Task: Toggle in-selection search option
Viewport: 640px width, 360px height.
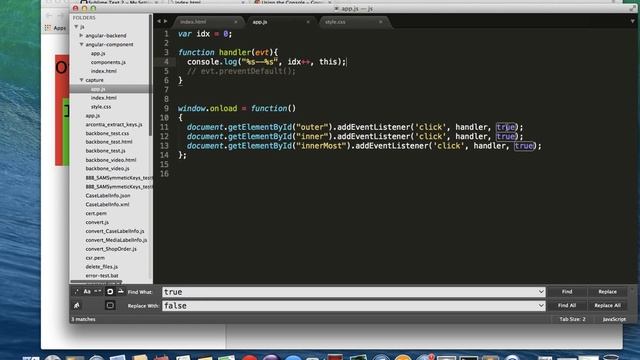Action: pyautogui.click(x=121, y=291)
